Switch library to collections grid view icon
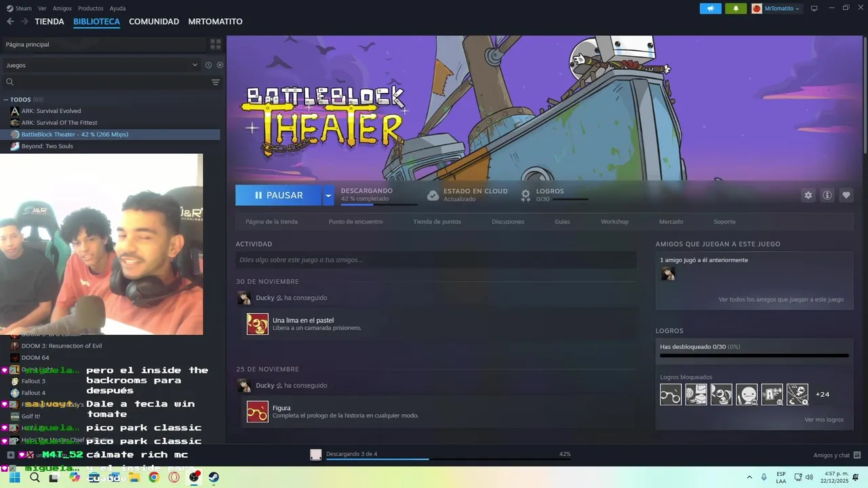Image resolution: width=868 pixels, height=488 pixels. 216,44
